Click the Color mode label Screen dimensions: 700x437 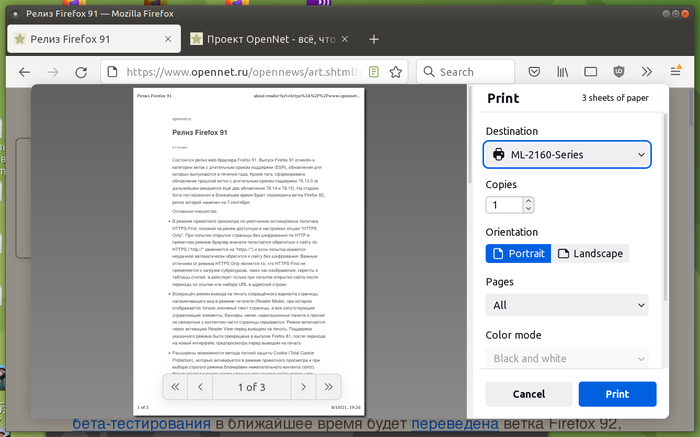click(x=513, y=335)
